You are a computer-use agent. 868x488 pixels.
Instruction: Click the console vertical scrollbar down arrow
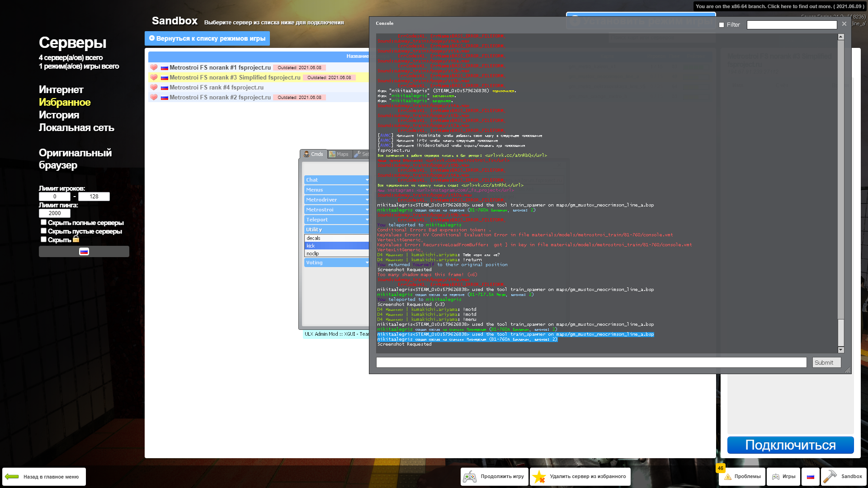[x=841, y=350]
